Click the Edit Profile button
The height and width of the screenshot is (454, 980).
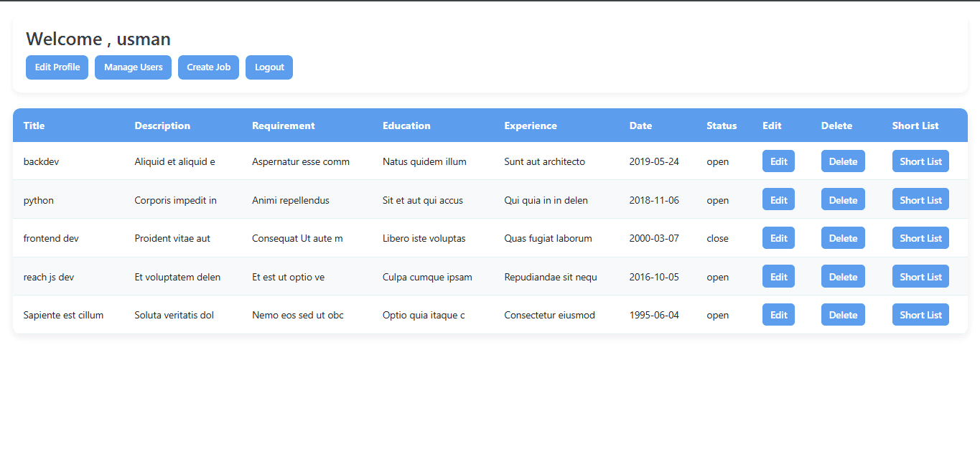[57, 67]
